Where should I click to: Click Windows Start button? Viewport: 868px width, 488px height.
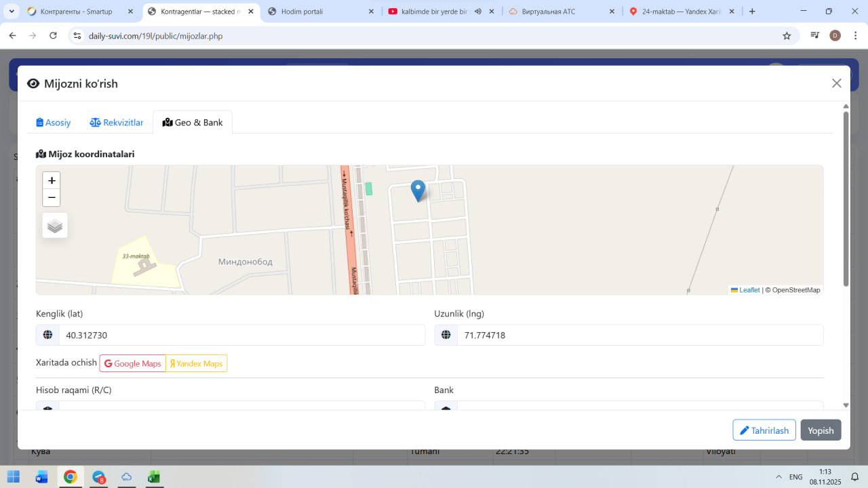click(14, 477)
